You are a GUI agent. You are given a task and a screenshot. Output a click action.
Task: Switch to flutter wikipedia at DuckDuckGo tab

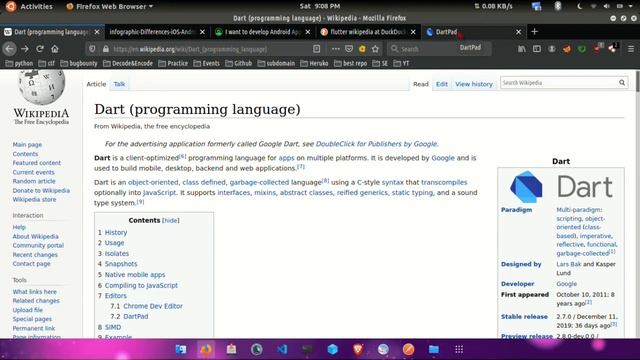click(x=367, y=32)
